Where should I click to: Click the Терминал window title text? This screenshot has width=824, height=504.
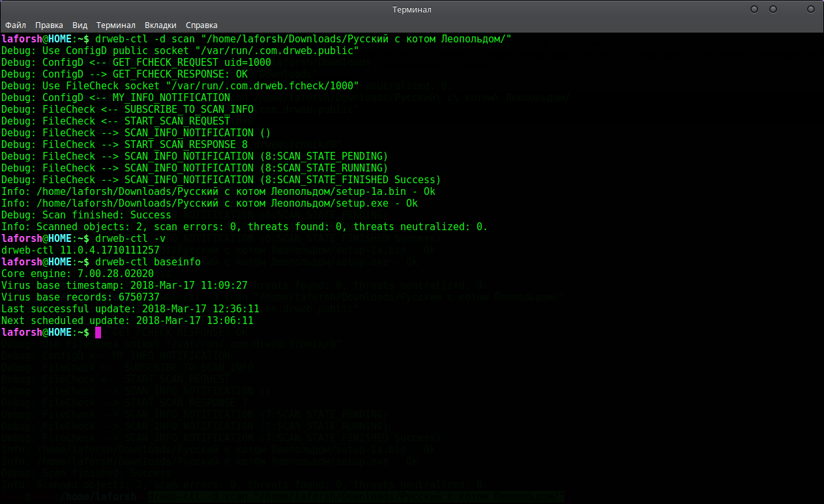coord(412,10)
